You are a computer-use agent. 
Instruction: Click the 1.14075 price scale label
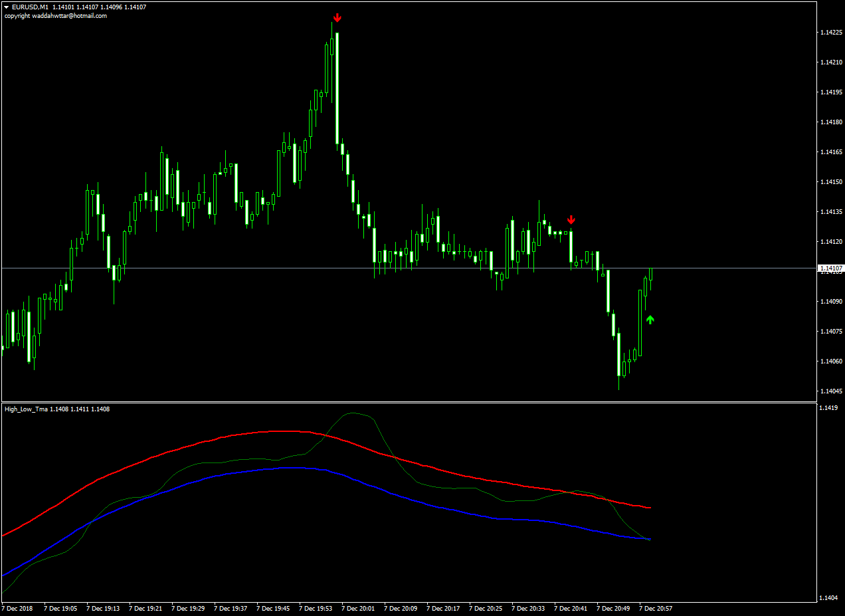tap(832, 332)
